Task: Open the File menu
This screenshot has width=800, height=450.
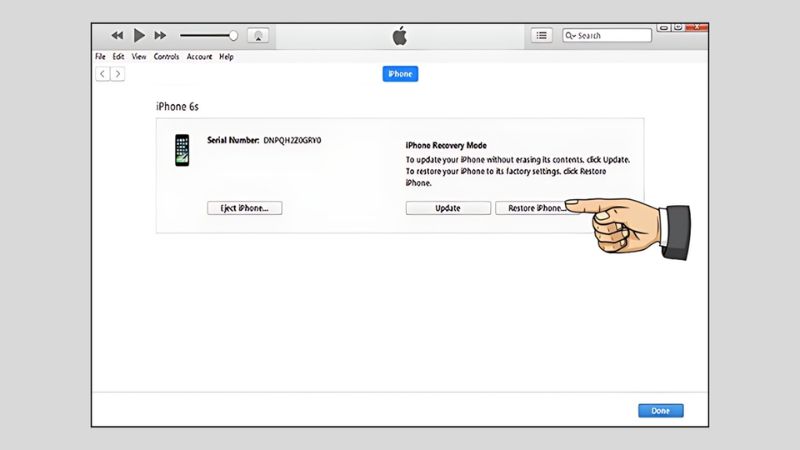Action: pos(101,57)
